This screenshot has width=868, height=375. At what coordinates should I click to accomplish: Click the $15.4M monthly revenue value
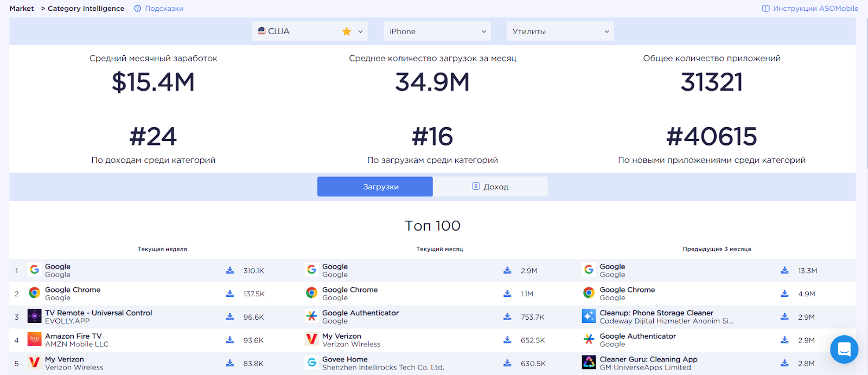coord(153,82)
